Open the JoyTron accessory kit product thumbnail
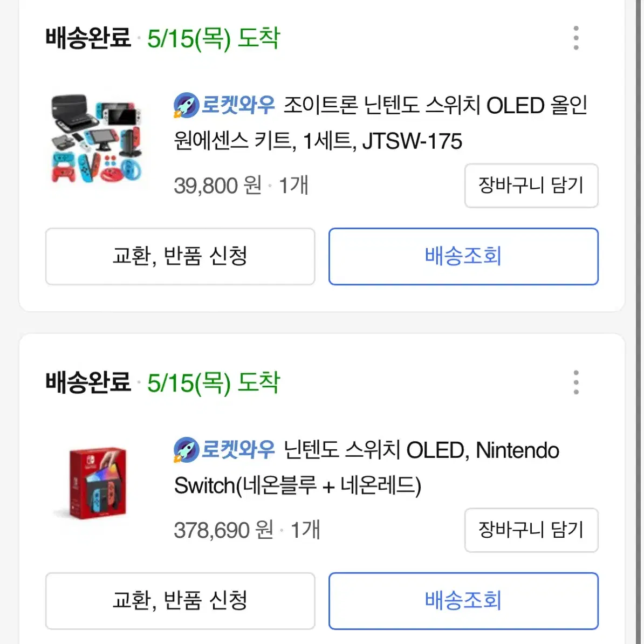This screenshot has height=644, width=644. pos(97,140)
